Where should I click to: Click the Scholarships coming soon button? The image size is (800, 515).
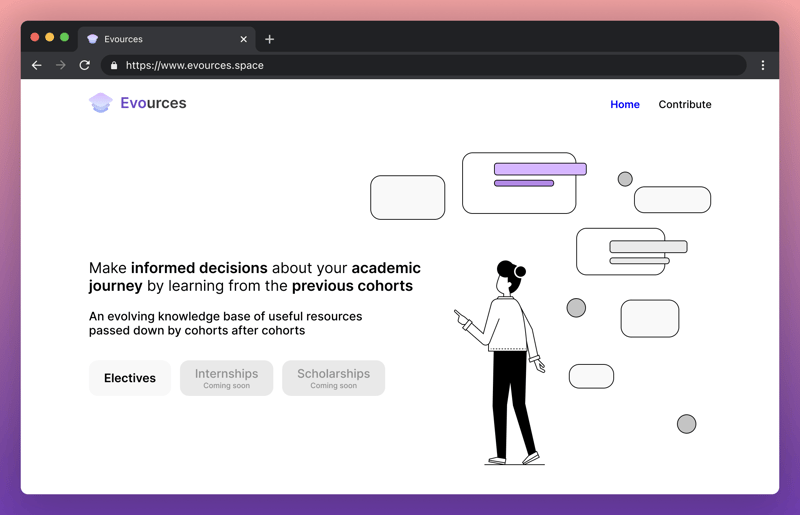tap(333, 378)
